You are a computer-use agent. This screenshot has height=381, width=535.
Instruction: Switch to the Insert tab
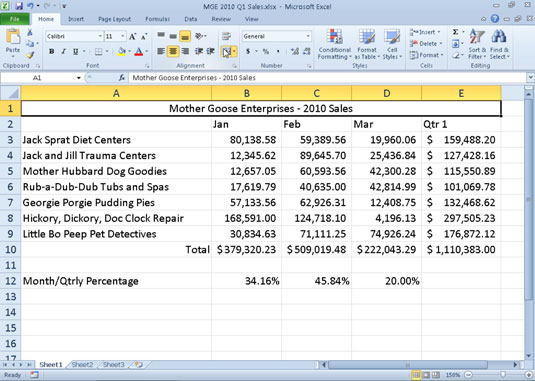coord(76,19)
